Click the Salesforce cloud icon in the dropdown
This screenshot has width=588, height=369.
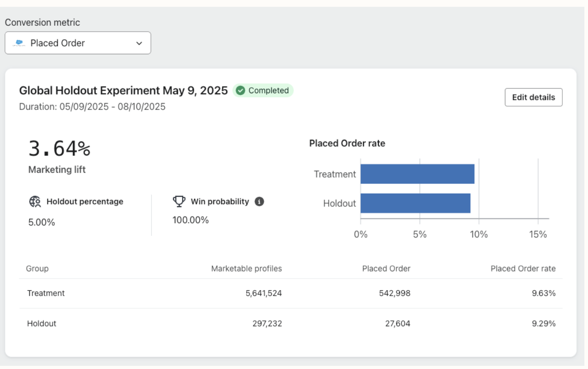tap(19, 43)
